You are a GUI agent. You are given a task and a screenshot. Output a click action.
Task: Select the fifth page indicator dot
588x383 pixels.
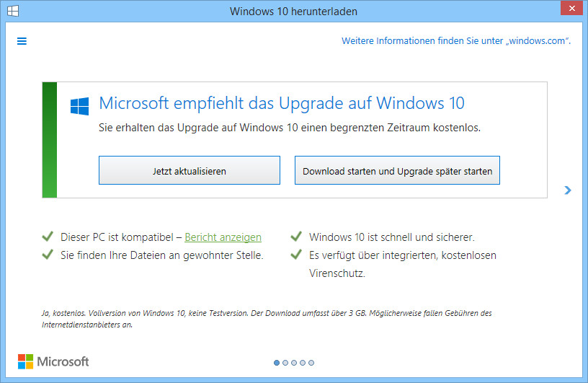pos(311,363)
